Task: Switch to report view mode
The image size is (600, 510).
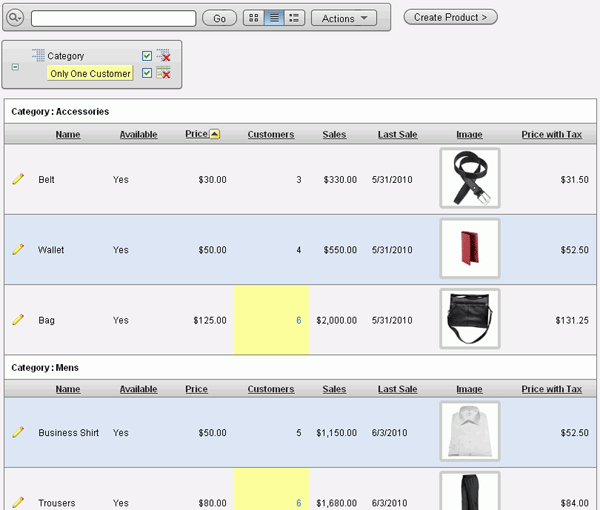Action: [274, 18]
